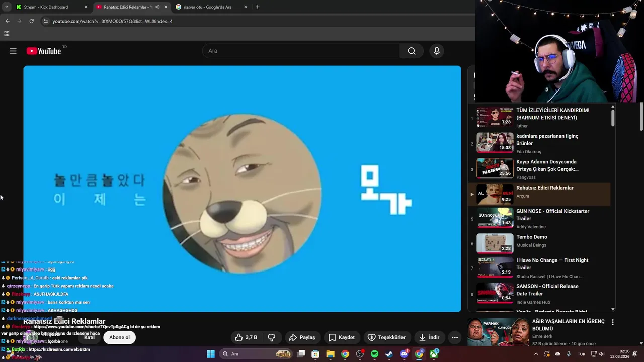
Task: Open Chrome apps grid in bookmarks bar
Action: click(7, 34)
